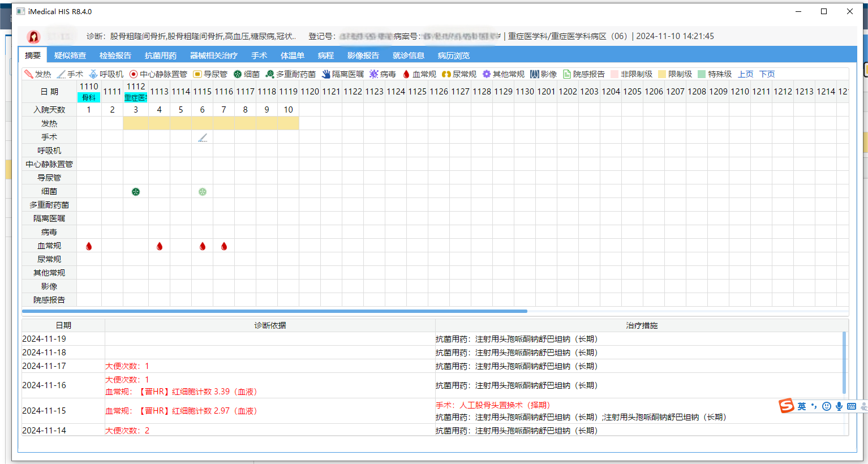This screenshot has height=464, width=868.
Task: Click the 影像 imaging legend icon
Action: pyautogui.click(x=535, y=74)
